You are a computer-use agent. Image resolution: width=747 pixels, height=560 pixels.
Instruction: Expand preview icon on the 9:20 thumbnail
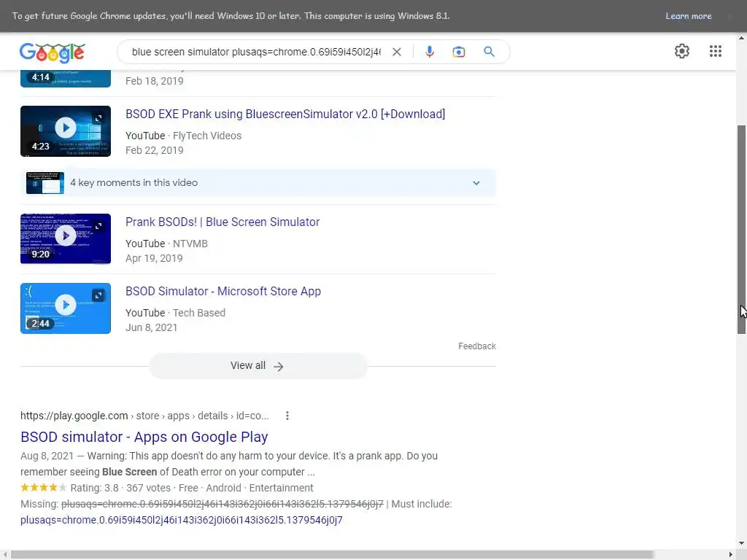[x=98, y=226]
